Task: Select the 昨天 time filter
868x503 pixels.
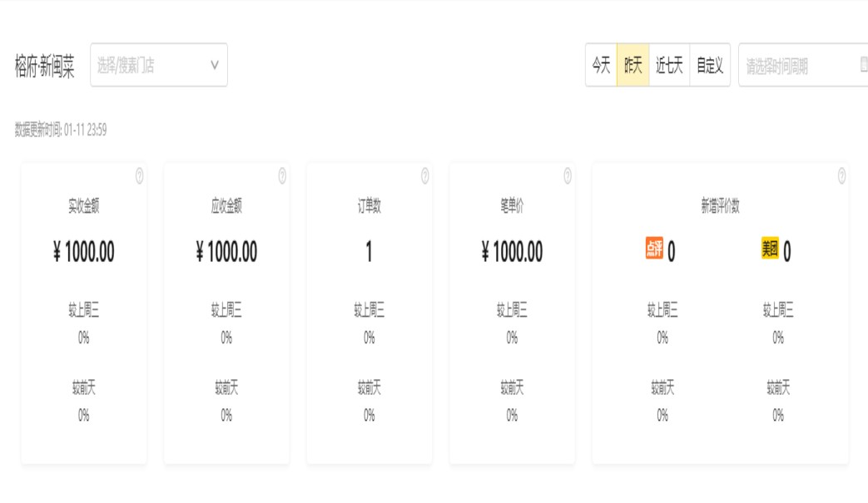Action: pos(633,66)
